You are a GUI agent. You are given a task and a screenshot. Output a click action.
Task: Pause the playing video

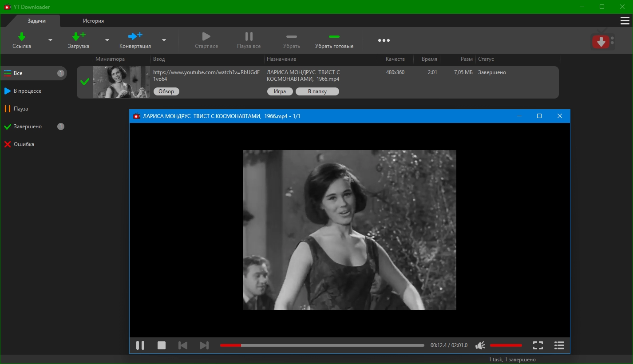[140, 345]
